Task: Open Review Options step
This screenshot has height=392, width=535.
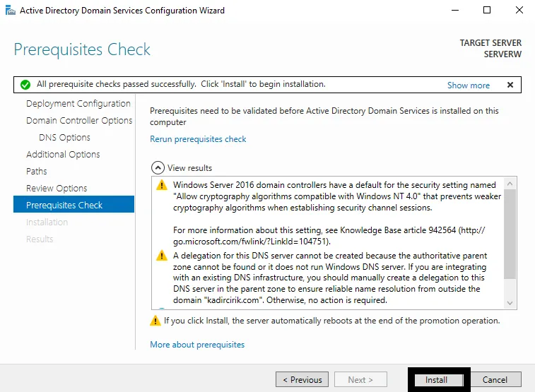Action: point(57,188)
